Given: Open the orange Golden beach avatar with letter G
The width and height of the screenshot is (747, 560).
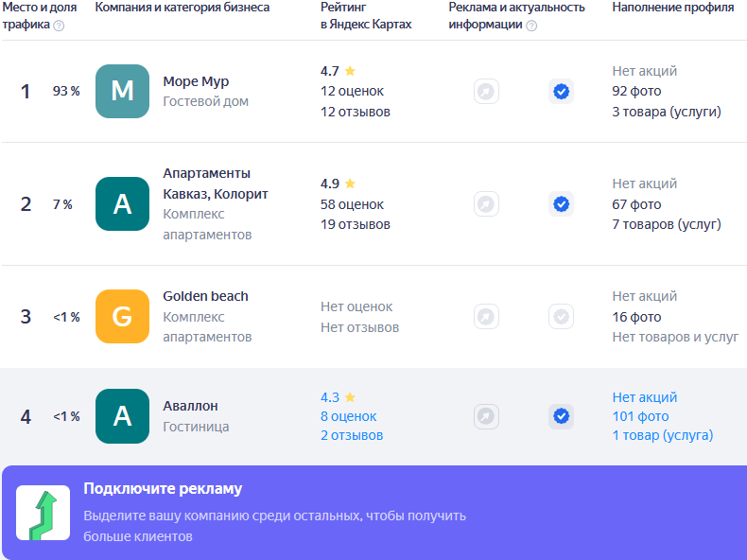Looking at the screenshot, I should pyautogui.click(x=122, y=317).
